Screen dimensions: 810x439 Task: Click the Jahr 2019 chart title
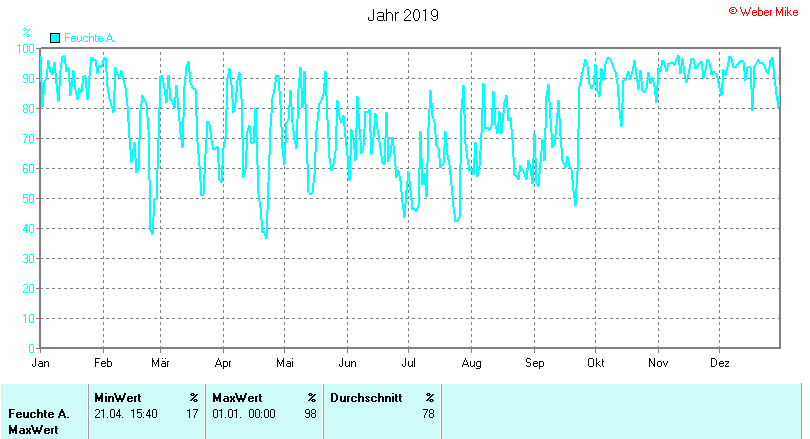pos(402,15)
